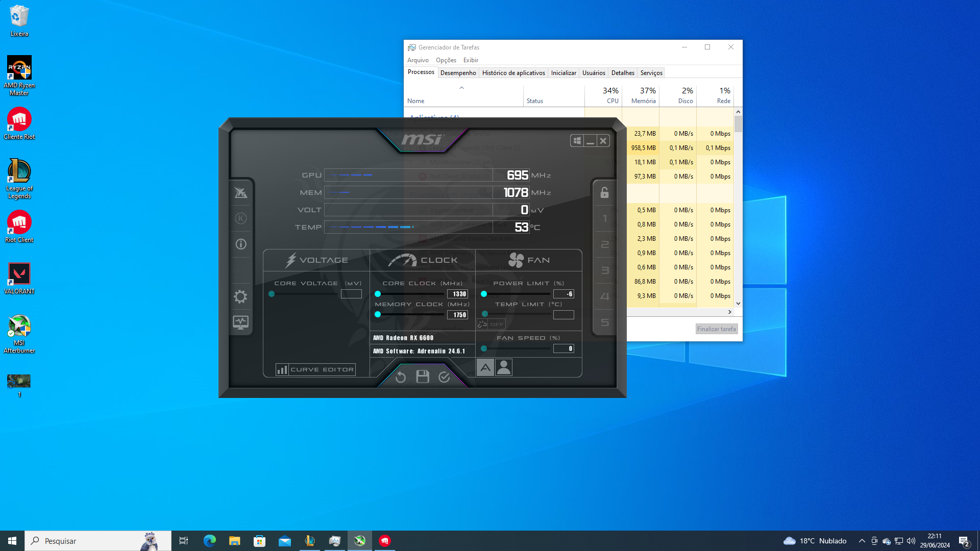Click the power limit value field

tap(563, 294)
